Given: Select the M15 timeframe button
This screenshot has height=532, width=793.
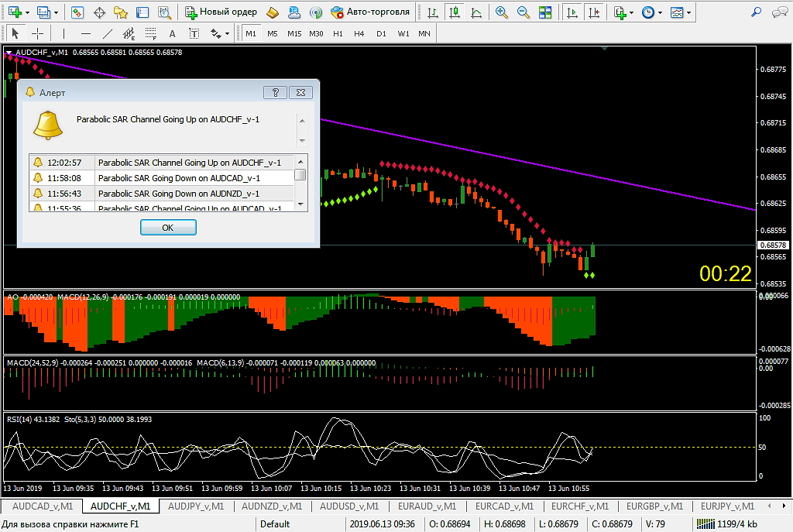Looking at the screenshot, I should (x=294, y=34).
